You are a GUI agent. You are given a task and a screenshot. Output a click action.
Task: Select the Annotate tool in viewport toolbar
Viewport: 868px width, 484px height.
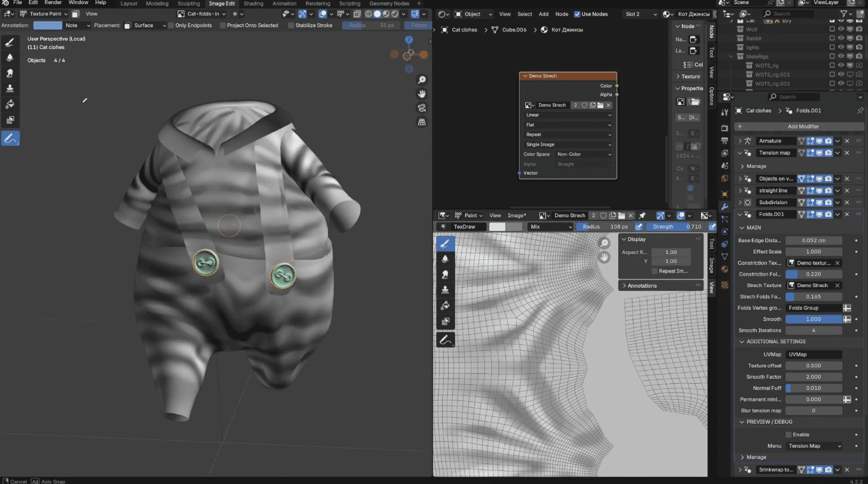[x=10, y=139]
